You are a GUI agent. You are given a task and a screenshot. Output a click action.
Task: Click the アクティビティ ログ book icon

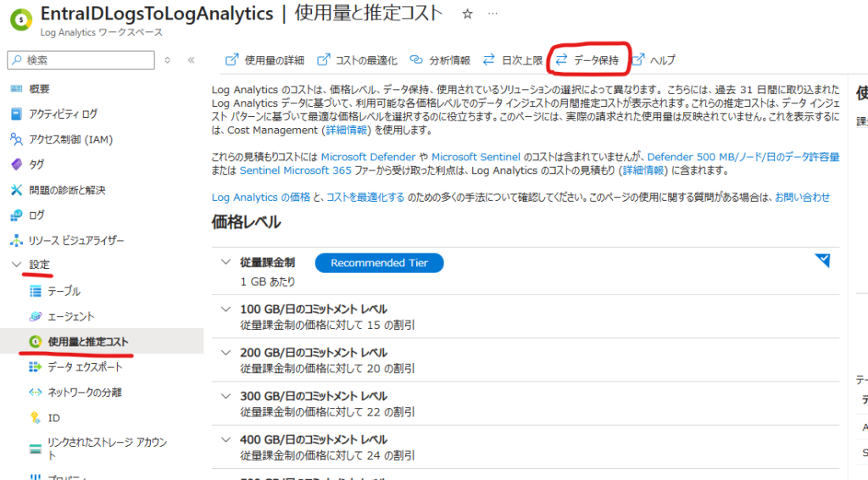click(16, 114)
